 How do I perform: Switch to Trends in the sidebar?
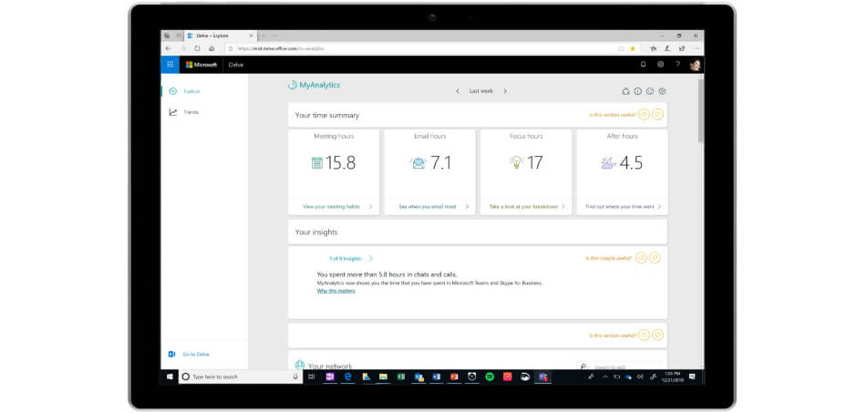[x=191, y=112]
